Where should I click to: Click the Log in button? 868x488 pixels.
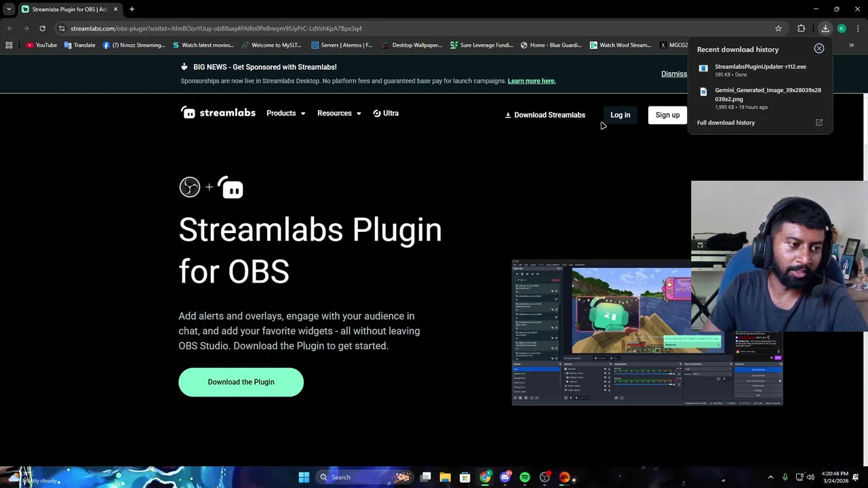[620, 115]
